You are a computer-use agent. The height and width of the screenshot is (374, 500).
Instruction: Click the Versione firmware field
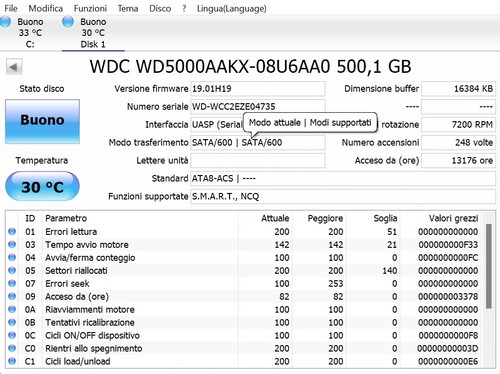(x=258, y=89)
